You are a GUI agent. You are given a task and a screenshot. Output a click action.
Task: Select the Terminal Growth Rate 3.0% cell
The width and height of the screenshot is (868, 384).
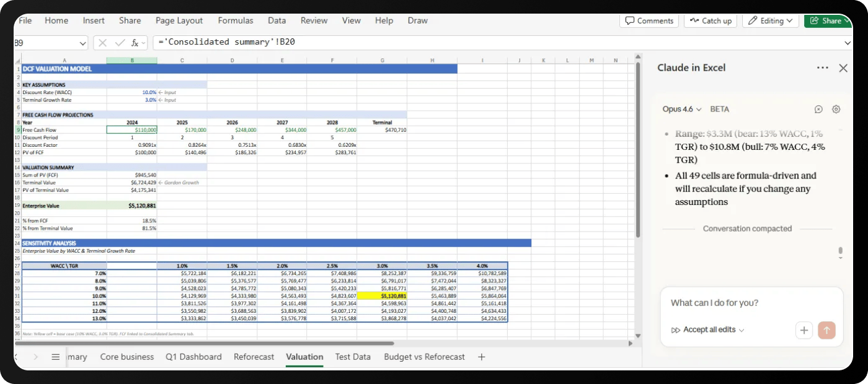click(x=131, y=100)
